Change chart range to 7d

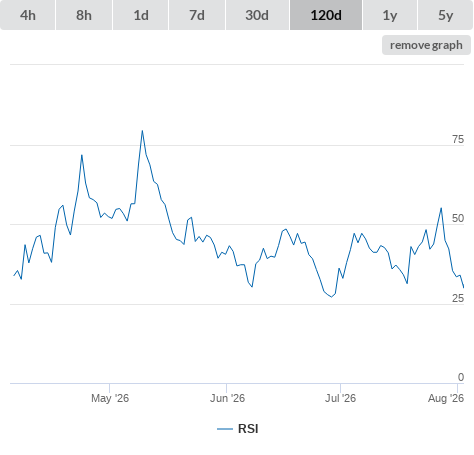[197, 15]
